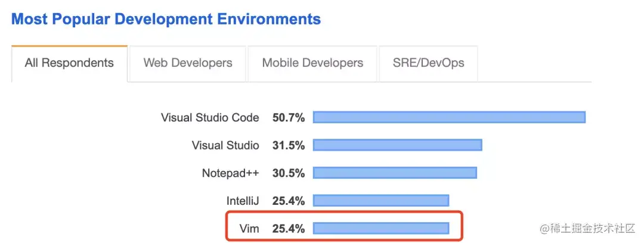Click the 25.4% value beside Vim
Image resolution: width=644 pixels, height=243 pixels.
coord(289,229)
